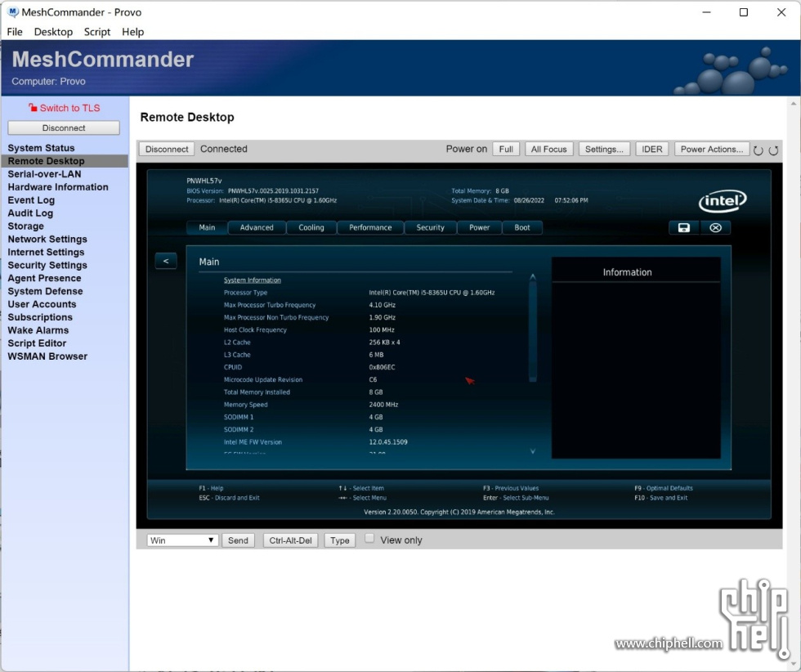Screen dimensions: 801x672
Task: Open the Win special key dropdown
Action: click(x=182, y=540)
